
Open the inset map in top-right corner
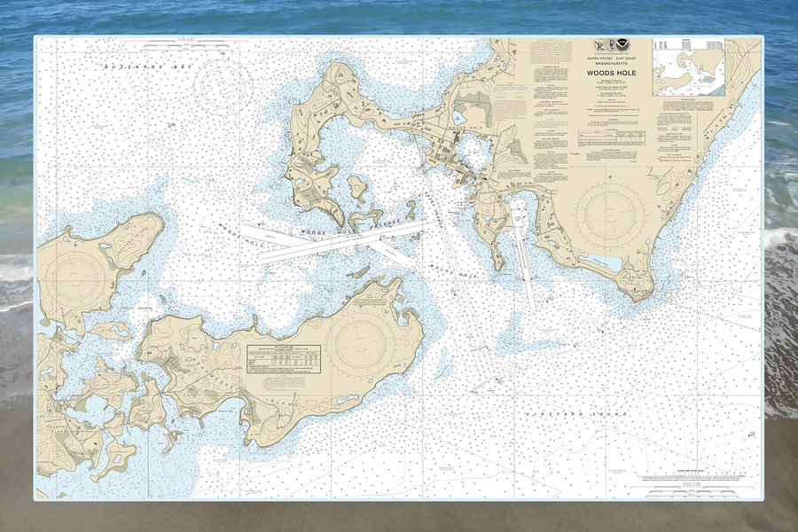coord(688,66)
